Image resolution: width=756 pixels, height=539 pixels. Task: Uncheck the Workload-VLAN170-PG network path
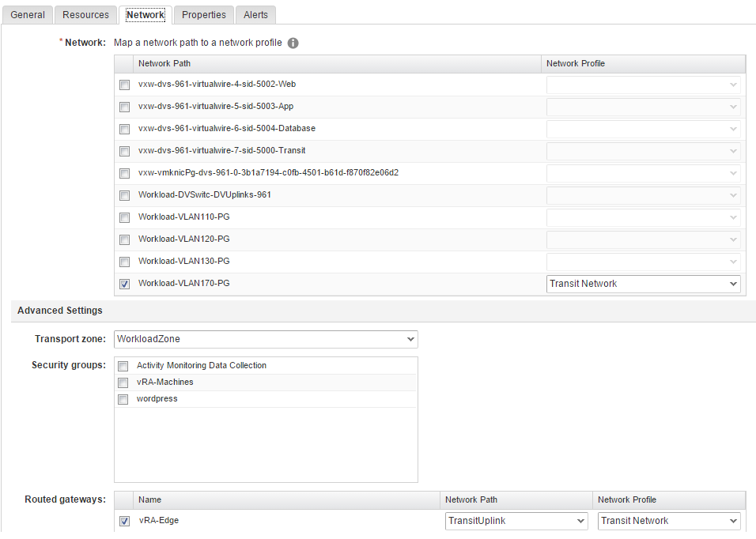(124, 284)
